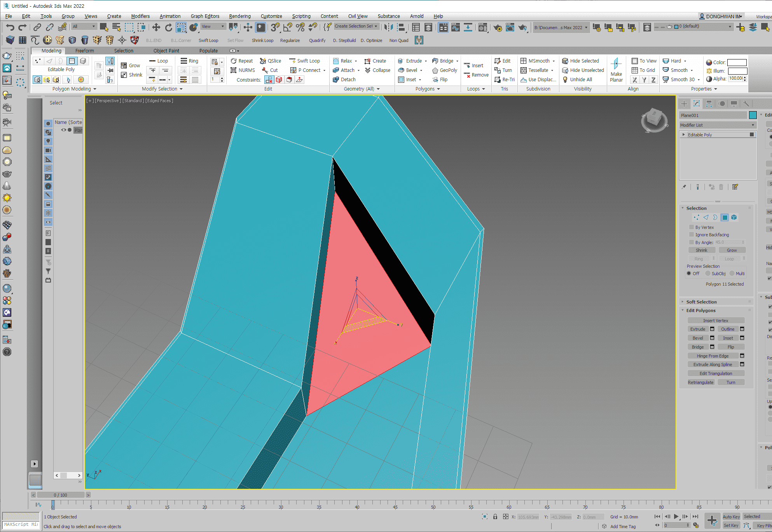
Task: Switch to the Freeform ribbon tab
Action: (x=84, y=51)
